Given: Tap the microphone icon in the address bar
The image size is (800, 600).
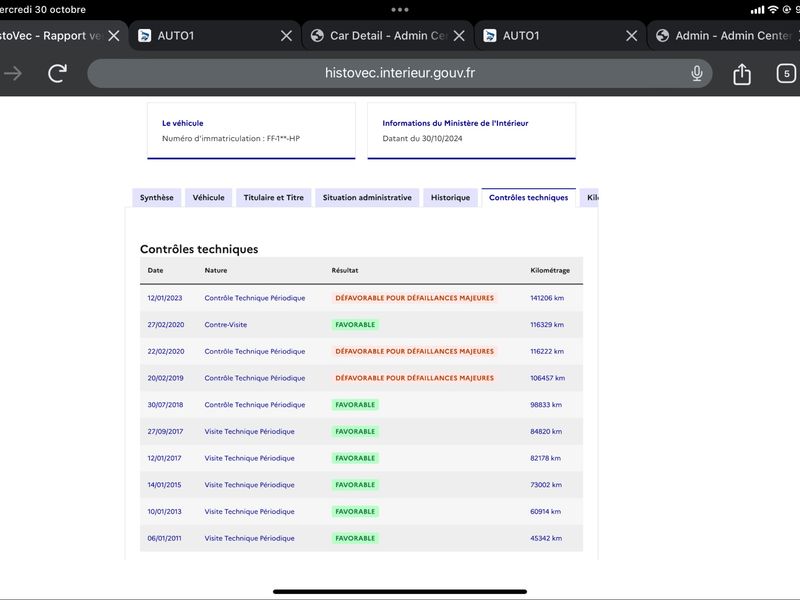Looking at the screenshot, I should pos(697,73).
